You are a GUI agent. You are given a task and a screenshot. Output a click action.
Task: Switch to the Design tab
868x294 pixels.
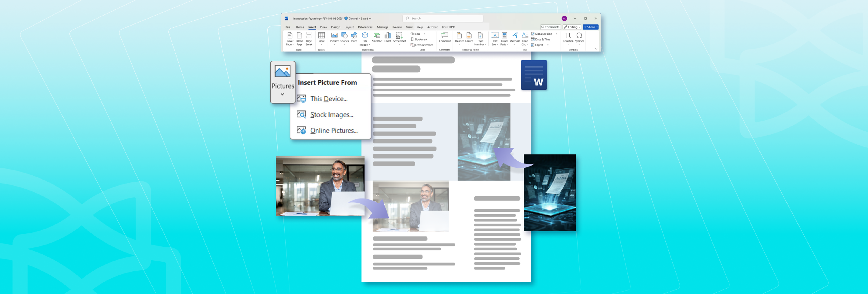[x=335, y=27]
